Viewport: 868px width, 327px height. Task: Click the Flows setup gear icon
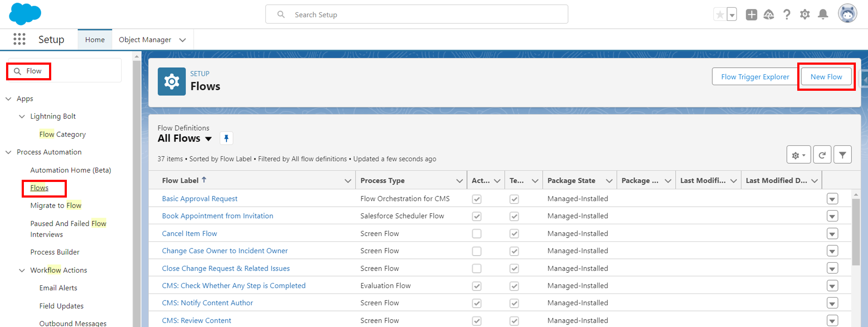[171, 81]
